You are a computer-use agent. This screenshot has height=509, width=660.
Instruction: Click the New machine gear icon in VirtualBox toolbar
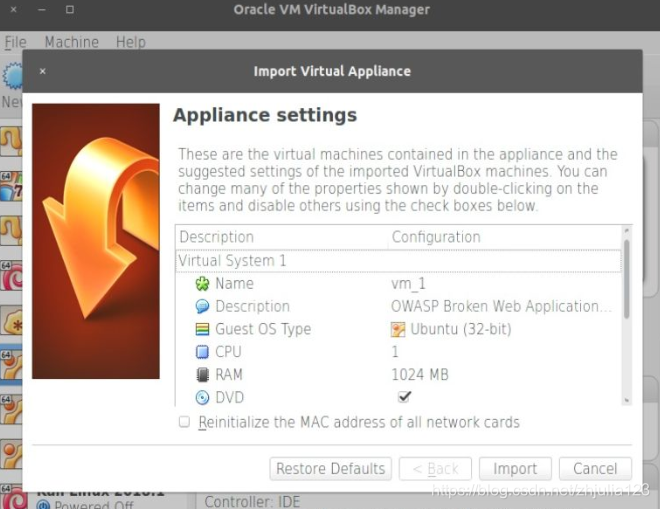13,76
